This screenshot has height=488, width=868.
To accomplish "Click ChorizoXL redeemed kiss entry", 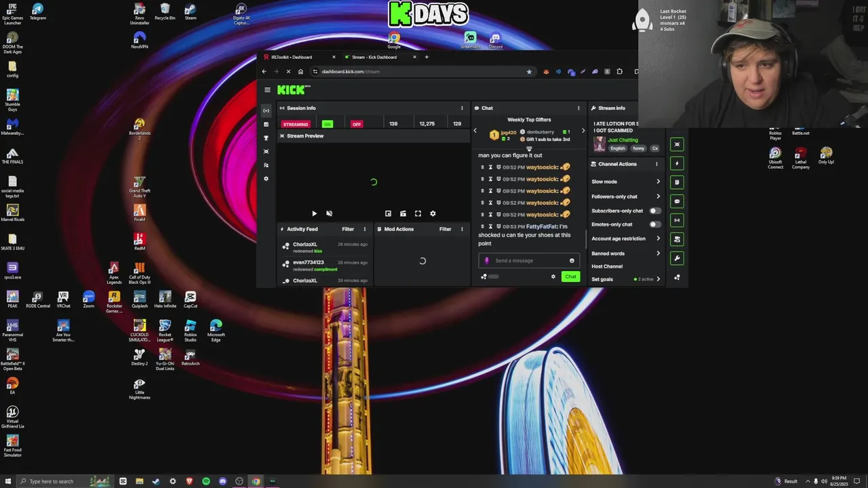I will pyautogui.click(x=325, y=247).
